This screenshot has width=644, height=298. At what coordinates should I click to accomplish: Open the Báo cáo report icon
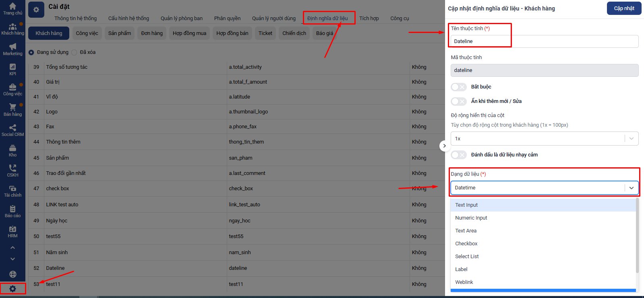[x=12, y=209]
